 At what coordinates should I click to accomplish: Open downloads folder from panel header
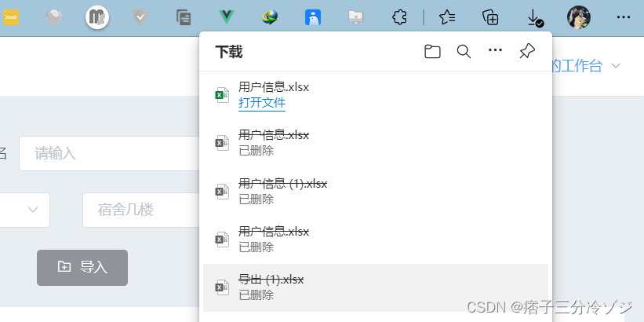pos(432,51)
